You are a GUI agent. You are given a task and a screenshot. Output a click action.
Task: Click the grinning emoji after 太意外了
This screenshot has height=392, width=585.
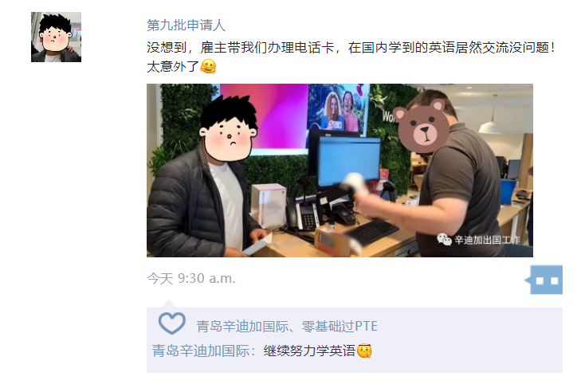(x=208, y=66)
